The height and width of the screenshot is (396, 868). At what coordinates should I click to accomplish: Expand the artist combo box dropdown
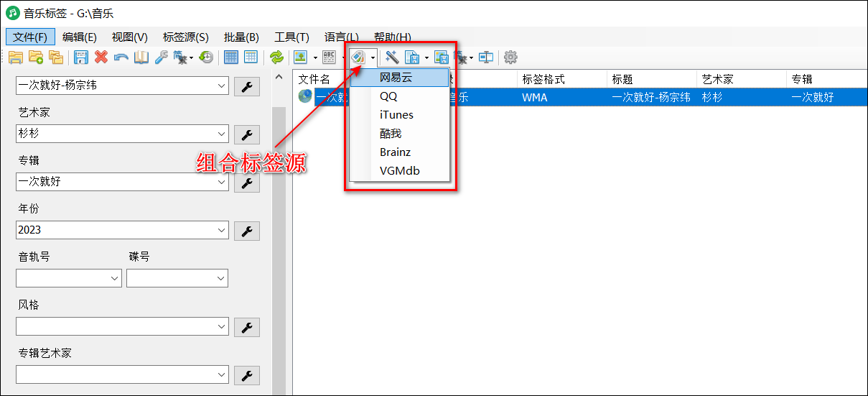(221, 134)
